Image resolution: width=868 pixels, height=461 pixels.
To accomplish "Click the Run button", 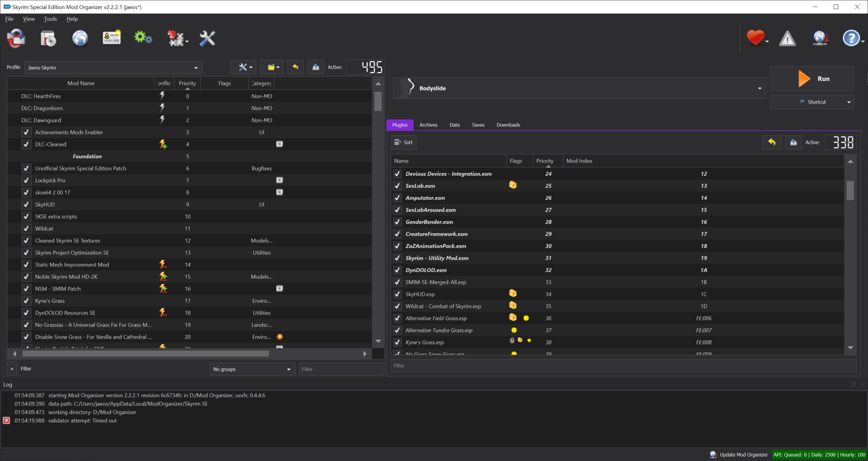I will 812,79.
